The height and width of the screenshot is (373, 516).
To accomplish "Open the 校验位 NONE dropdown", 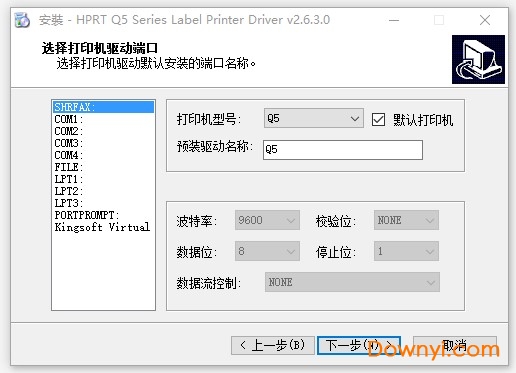I will click(x=406, y=220).
